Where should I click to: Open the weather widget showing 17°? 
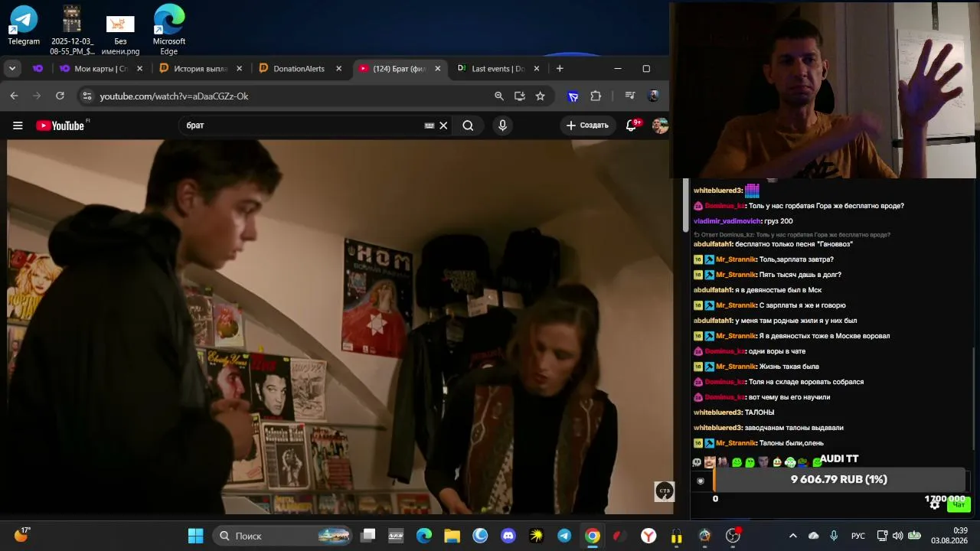point(21,535)
